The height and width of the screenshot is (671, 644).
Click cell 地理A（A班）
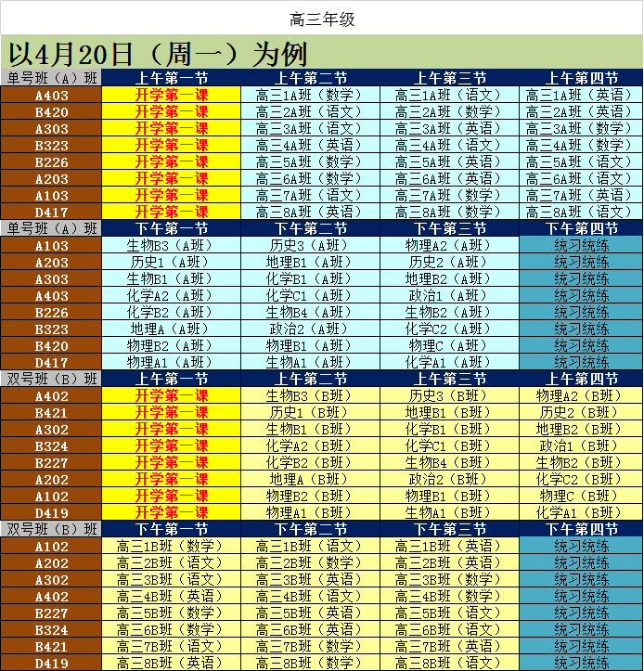click(x=171, y=329)
